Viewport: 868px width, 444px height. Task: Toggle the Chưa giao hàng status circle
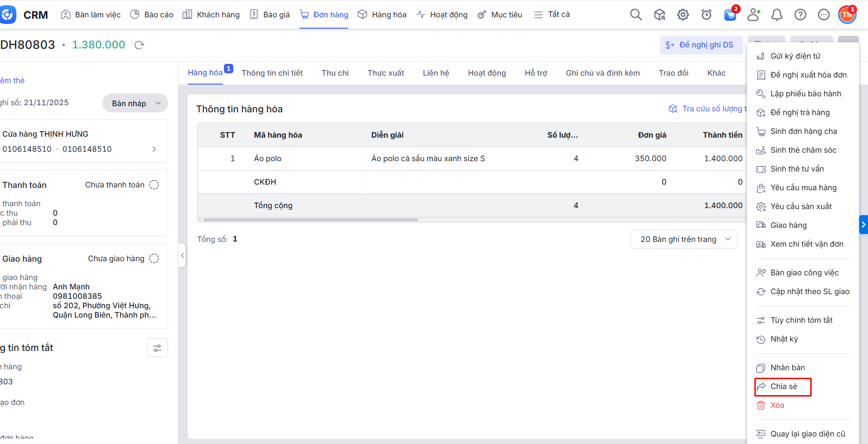(154, 259)
